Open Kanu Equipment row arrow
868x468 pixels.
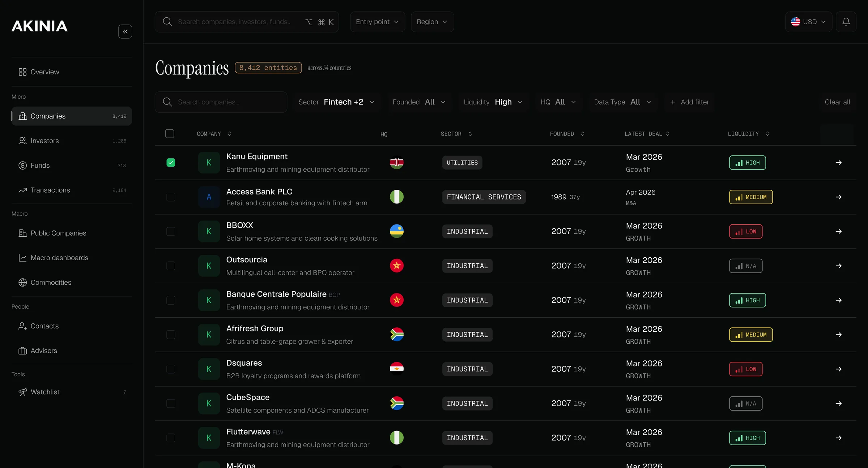click(x=838, y=163)
